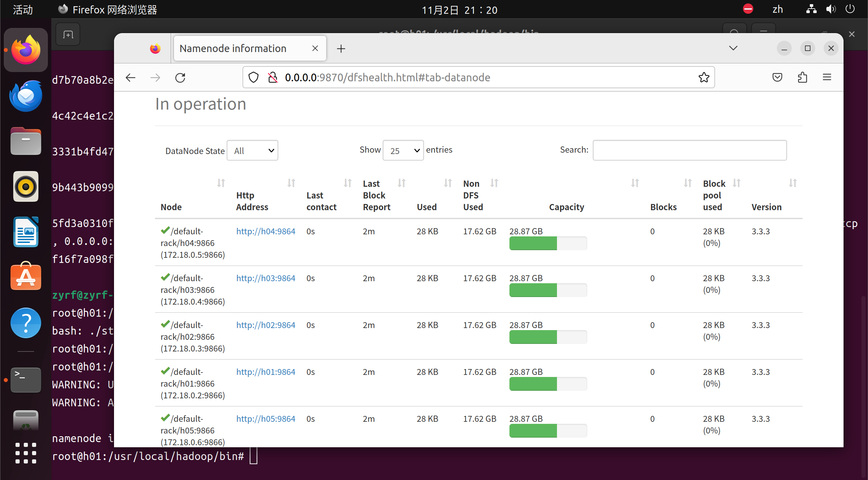Click the insecure connection padlock icon

click(272, 78)
